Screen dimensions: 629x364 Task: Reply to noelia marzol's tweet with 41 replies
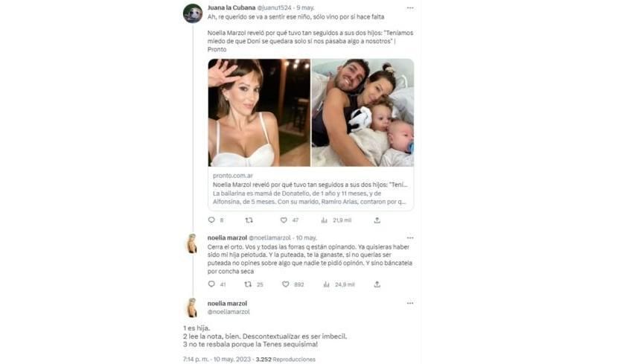(211, 284)
